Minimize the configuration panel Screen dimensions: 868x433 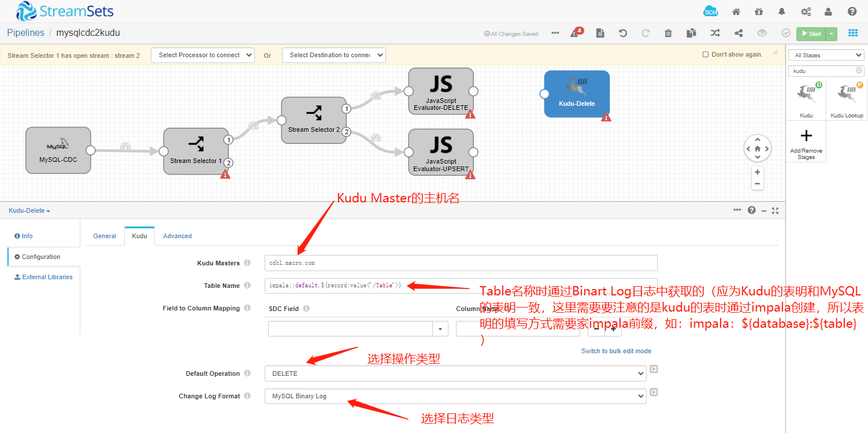[x=764, y=210]
